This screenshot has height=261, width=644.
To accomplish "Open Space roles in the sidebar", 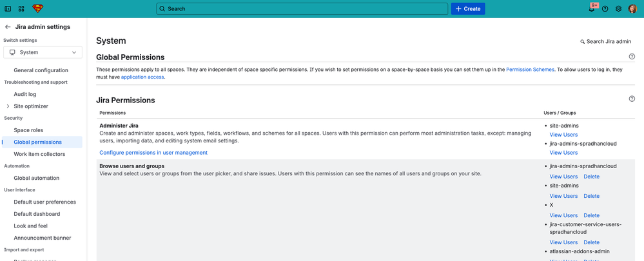I will [28, 130].
